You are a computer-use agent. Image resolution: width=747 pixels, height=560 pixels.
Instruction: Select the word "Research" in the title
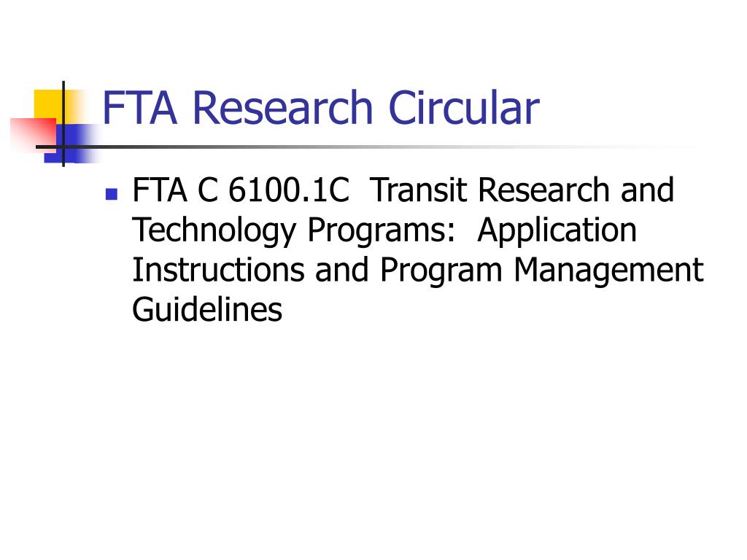pos(283,108)
